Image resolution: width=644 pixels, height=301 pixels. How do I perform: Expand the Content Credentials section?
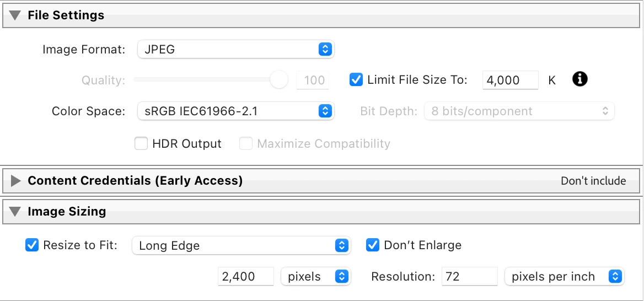coord(16,181)
